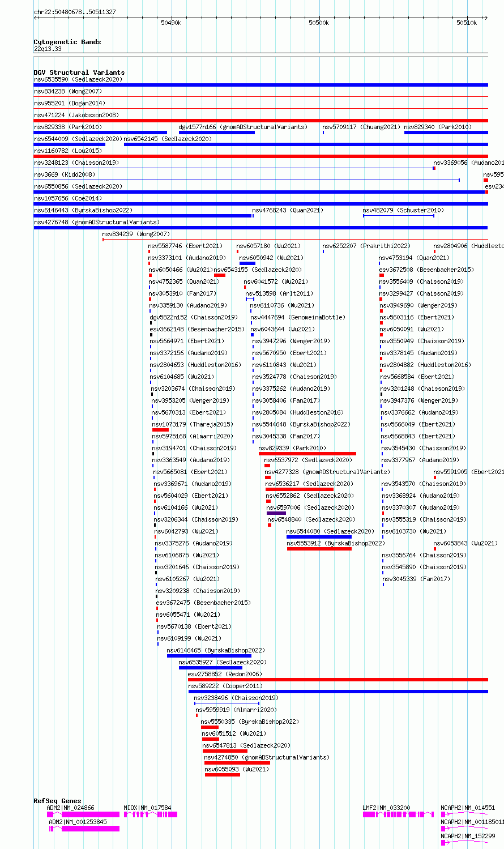Open the MIOX|NM_017584 gene label
The image size is (504, 849).
pyautogui.click(x=148, y=808)
